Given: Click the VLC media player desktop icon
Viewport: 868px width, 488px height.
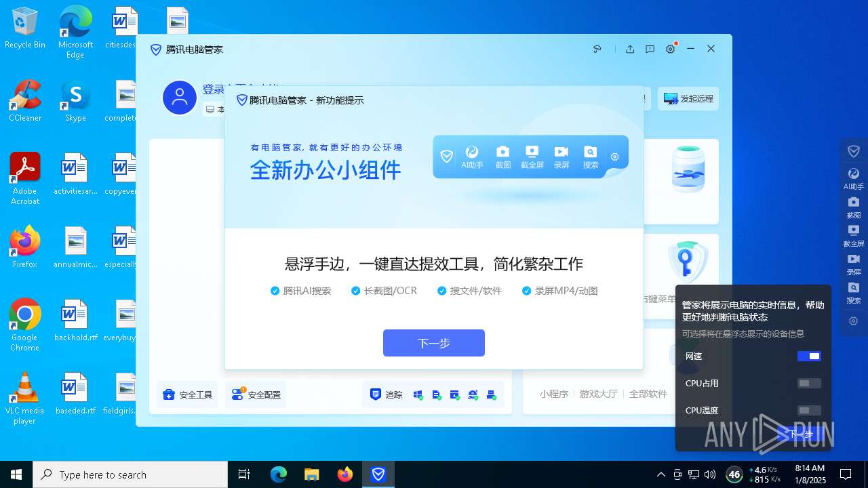Looking at the screenshot, I should [x=25, y=399].
